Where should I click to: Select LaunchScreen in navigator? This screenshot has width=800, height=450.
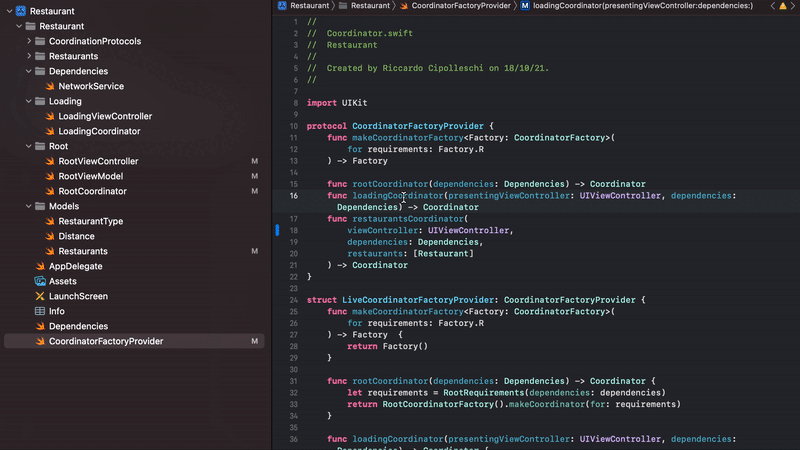pos(78,296)
